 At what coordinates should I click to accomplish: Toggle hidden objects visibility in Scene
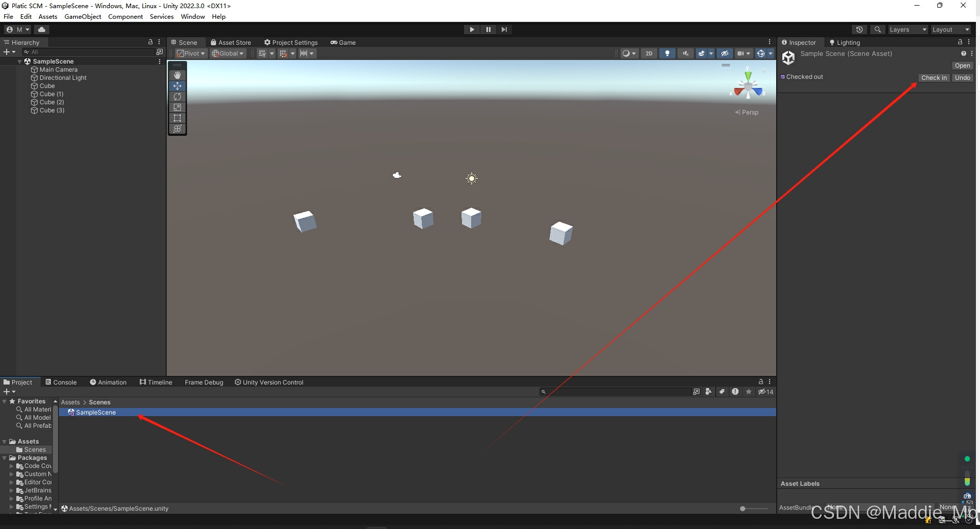coord(725,53)
